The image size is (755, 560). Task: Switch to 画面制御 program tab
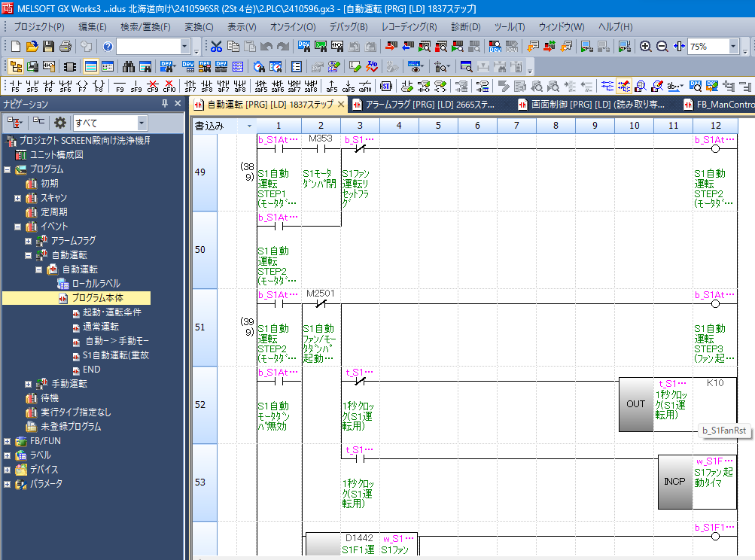[597, 105]
